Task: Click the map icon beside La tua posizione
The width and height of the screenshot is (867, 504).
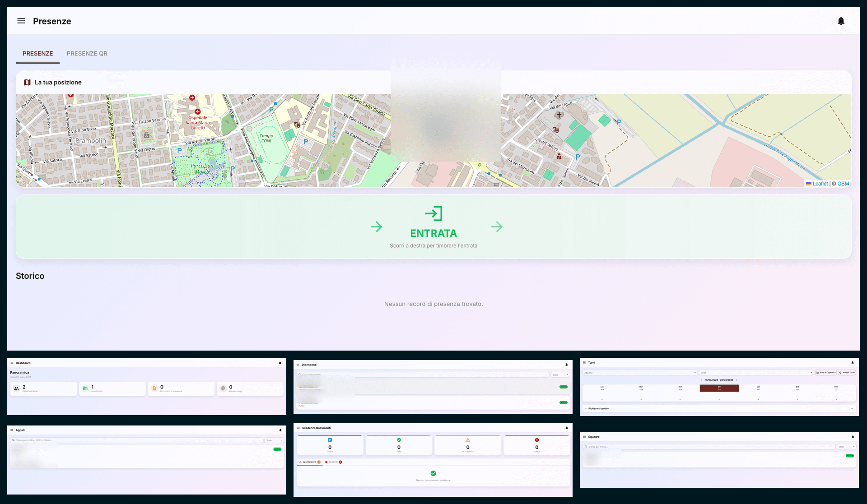Action: click(27, 82)
